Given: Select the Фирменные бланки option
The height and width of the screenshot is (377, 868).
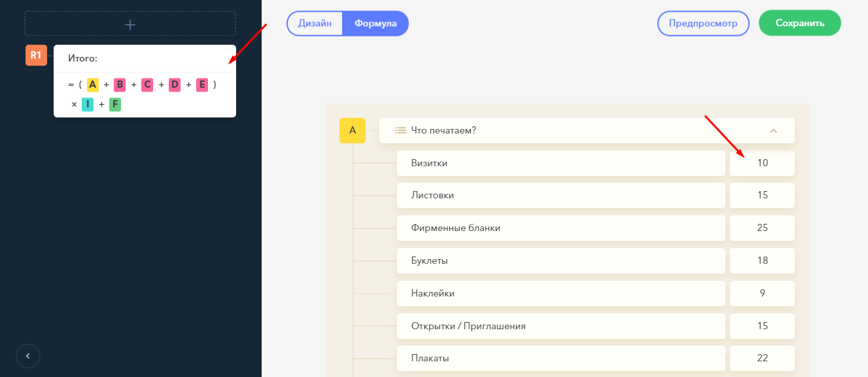Looking at the screenshot, I should 561,228.
